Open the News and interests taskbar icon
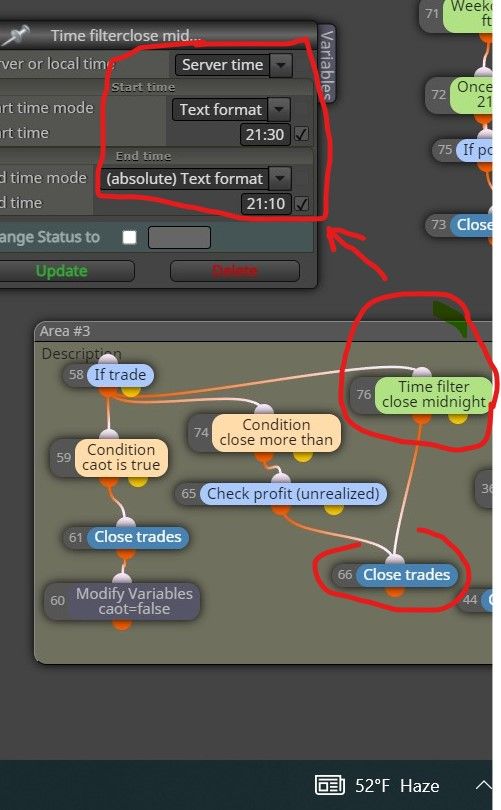 [x=330, y=785]
